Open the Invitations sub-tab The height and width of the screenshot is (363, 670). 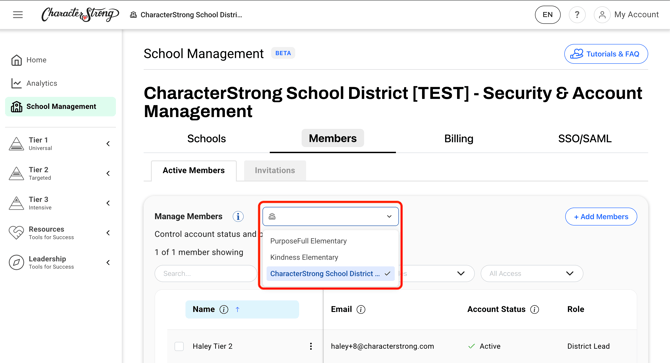click(x=275, y=170)
